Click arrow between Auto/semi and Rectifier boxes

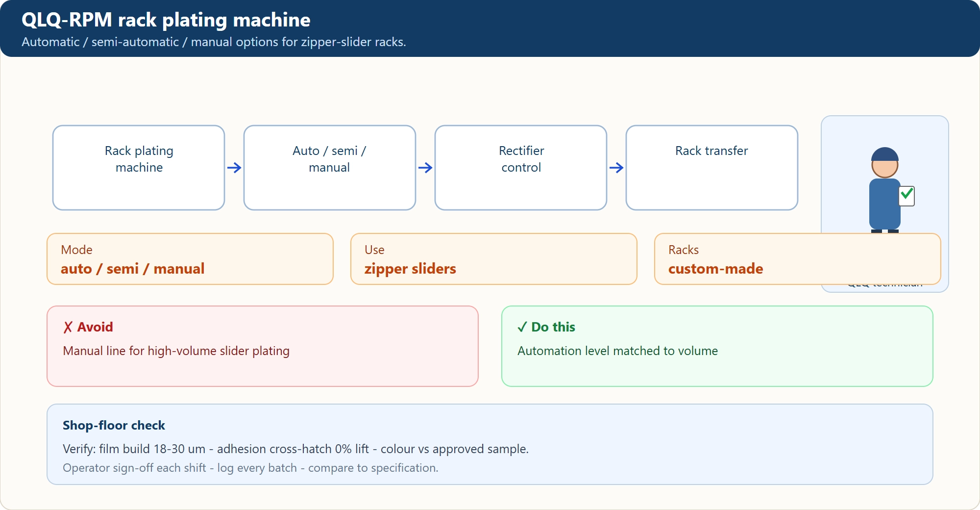425,168
